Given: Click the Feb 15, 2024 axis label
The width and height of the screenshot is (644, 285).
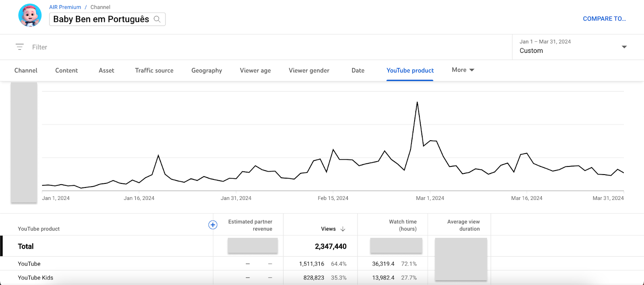Looking at the screenshot, I should pyautogui.click(x=333, y=198).
